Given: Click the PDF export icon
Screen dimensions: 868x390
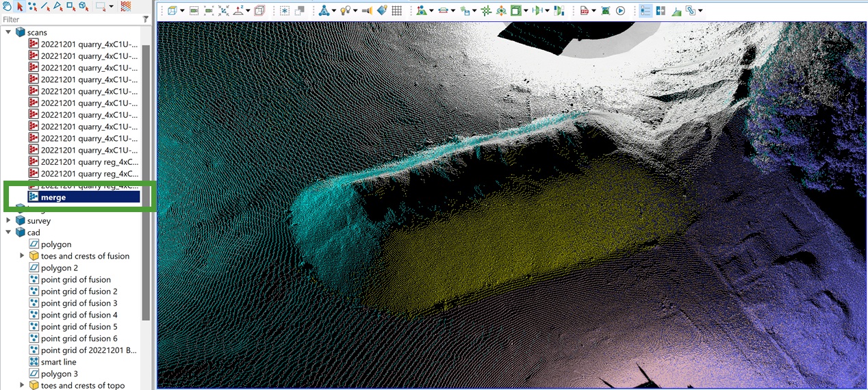Looking at the screenshot, I should (584, 11).
